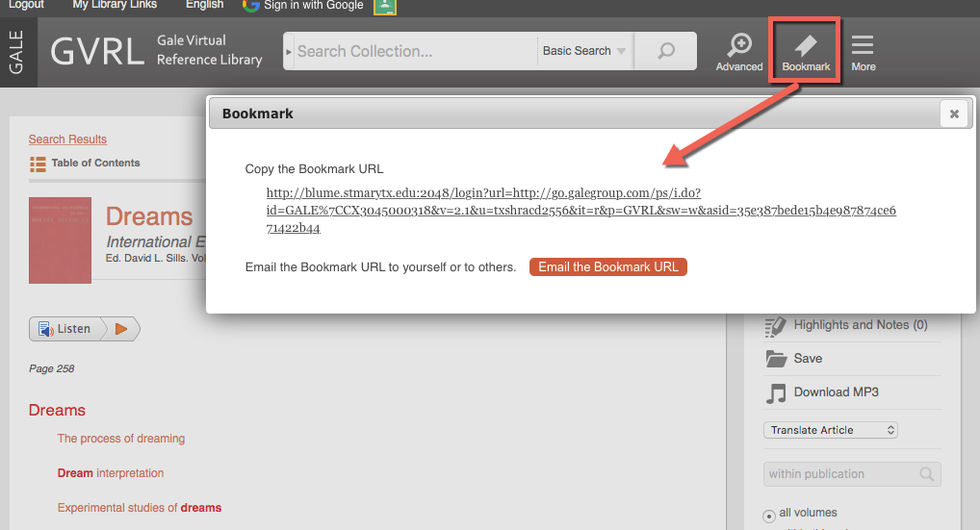Viewport: 980px width, 530px height.
Task: Open the Basic Search dropdown
Action: (x=583, y=51)
